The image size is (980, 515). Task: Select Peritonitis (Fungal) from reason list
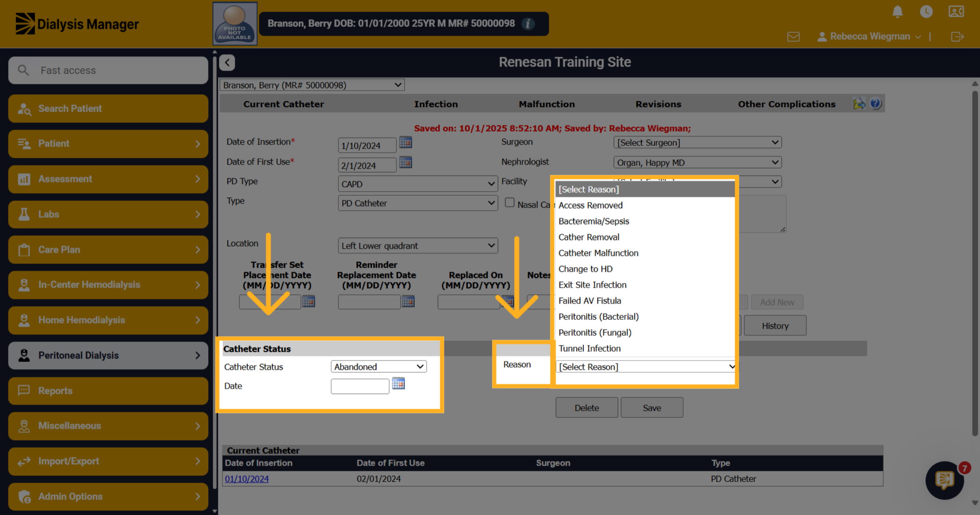coord(645,333)
